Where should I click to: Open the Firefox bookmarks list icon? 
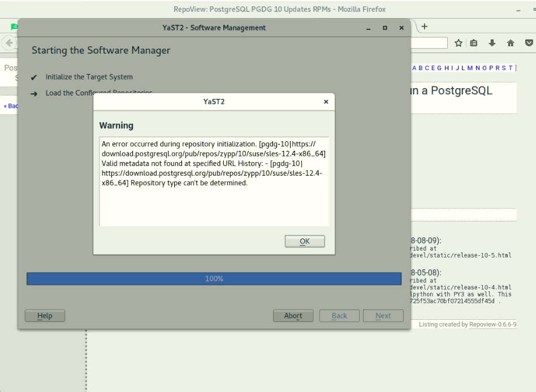[x=475, y=43]
